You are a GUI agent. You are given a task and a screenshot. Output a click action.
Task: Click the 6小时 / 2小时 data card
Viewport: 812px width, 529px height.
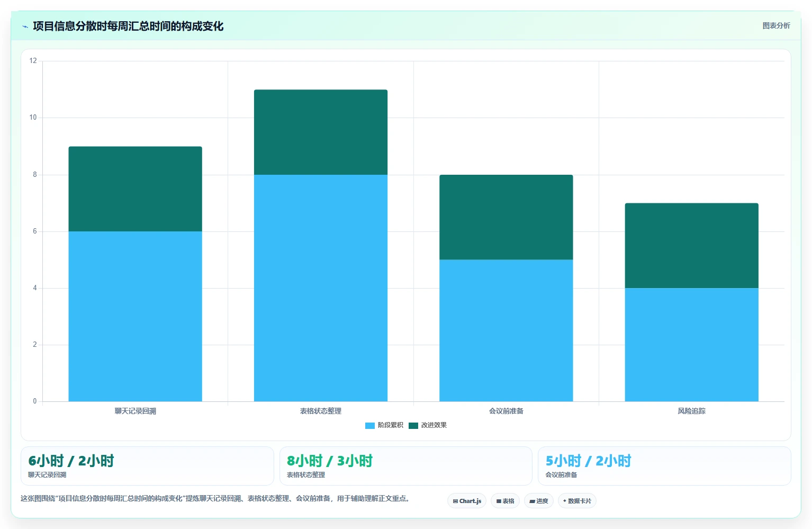(x=147, y=466)
